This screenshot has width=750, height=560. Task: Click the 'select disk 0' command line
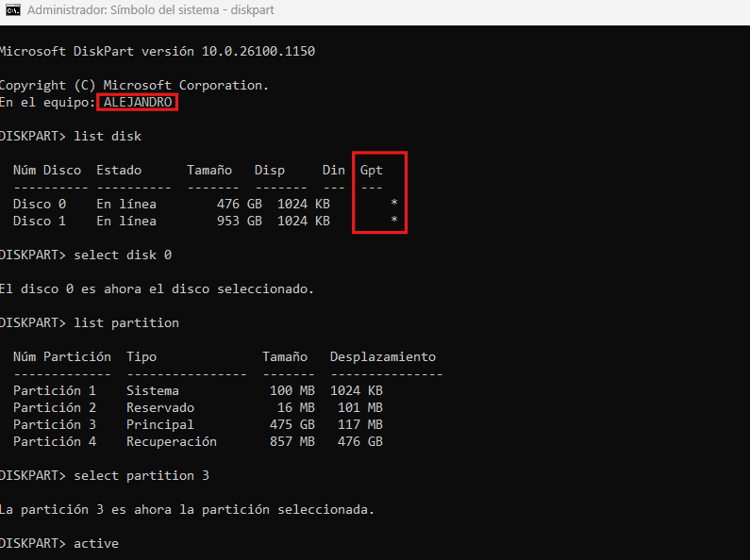(x=122, y=255)
